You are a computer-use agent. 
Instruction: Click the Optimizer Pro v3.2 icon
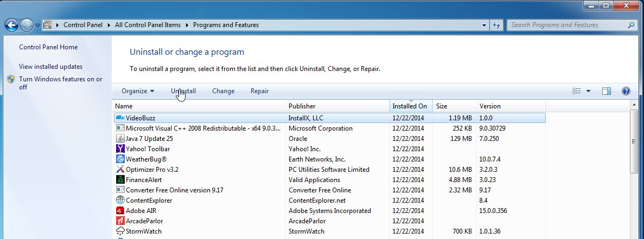coord(120,170)
